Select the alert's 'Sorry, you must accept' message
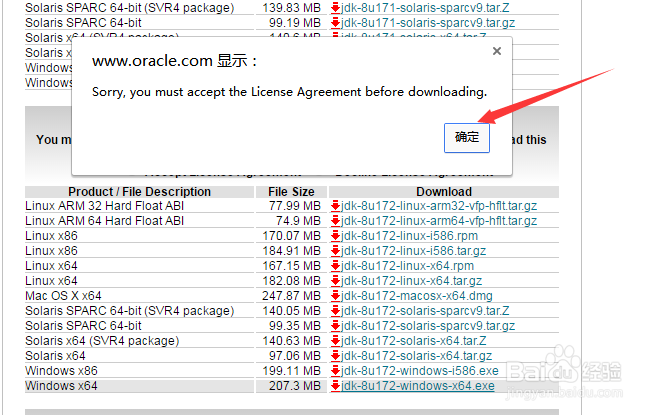This screenshot has width=660, height=415. click(x=290, y=92)
